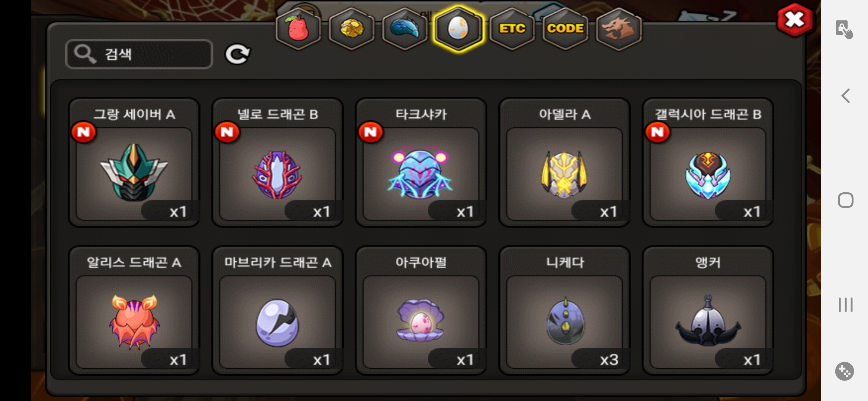This screenshot has height=401, width=868.
Task: Open the blue fish item tab
Action: tap(405, 29)
